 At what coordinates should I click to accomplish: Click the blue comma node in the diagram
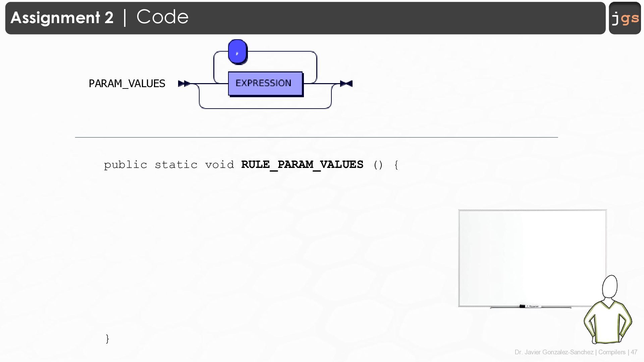coord(237,52)
